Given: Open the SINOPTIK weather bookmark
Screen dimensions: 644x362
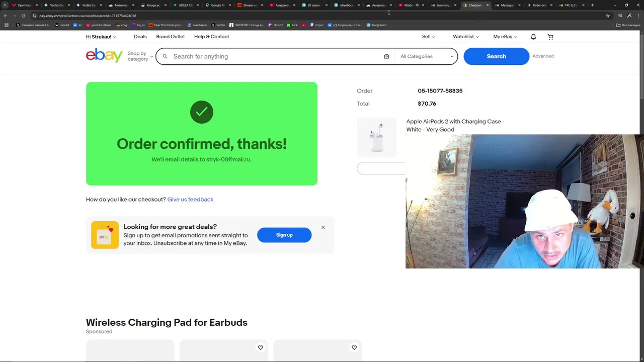Looking at the screenshot, I should [247, 25].
